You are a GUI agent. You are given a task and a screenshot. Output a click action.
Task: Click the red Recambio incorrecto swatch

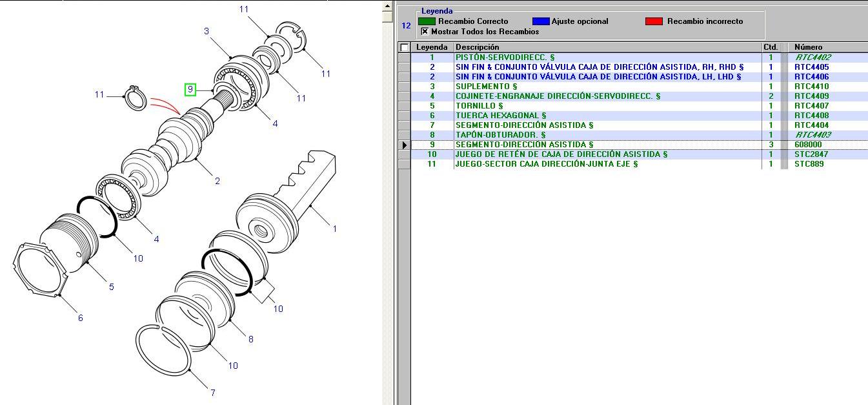[x=654, y=21]
